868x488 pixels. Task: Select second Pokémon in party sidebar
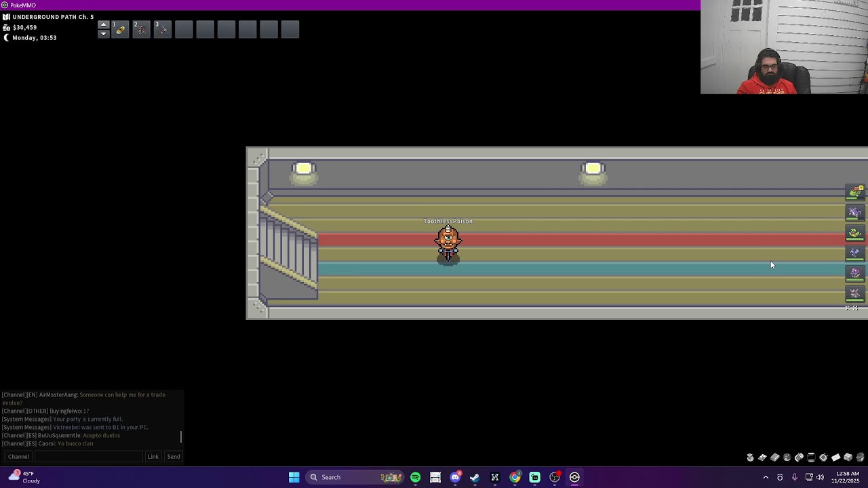(x=854, y=213)
